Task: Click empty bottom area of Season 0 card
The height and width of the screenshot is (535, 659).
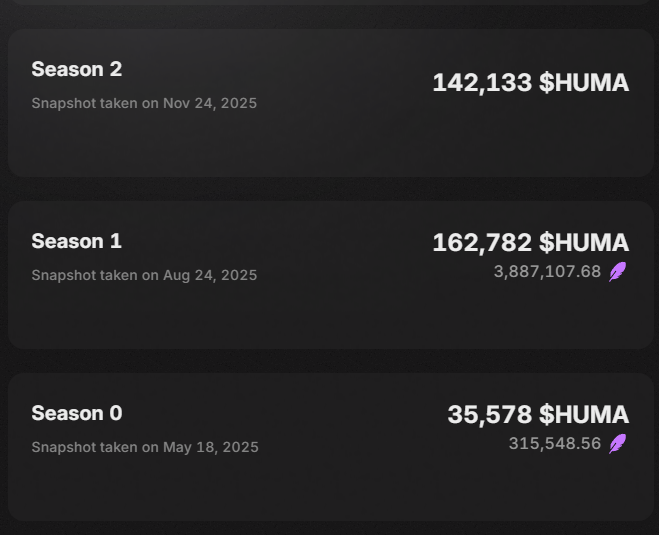Action: pos(329,492)
